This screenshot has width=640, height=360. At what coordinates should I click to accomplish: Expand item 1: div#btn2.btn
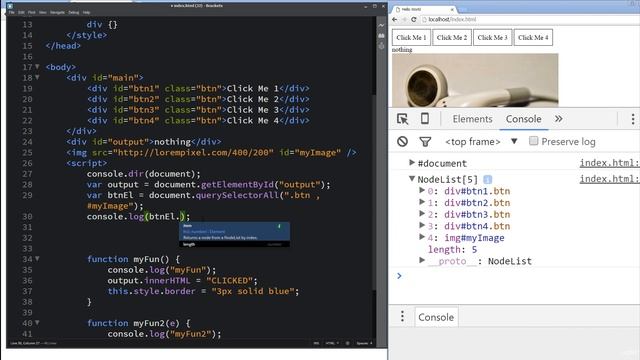[x=422, y=202]
